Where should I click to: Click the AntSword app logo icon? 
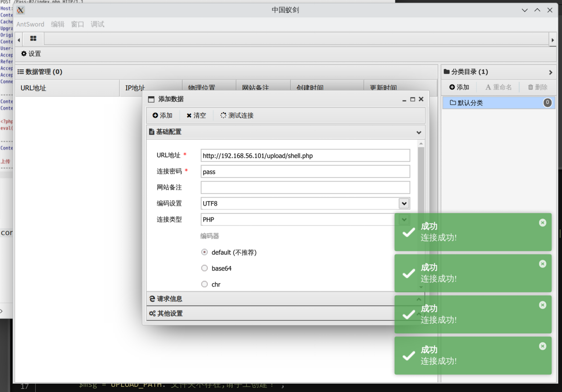[x=21, y=10]
